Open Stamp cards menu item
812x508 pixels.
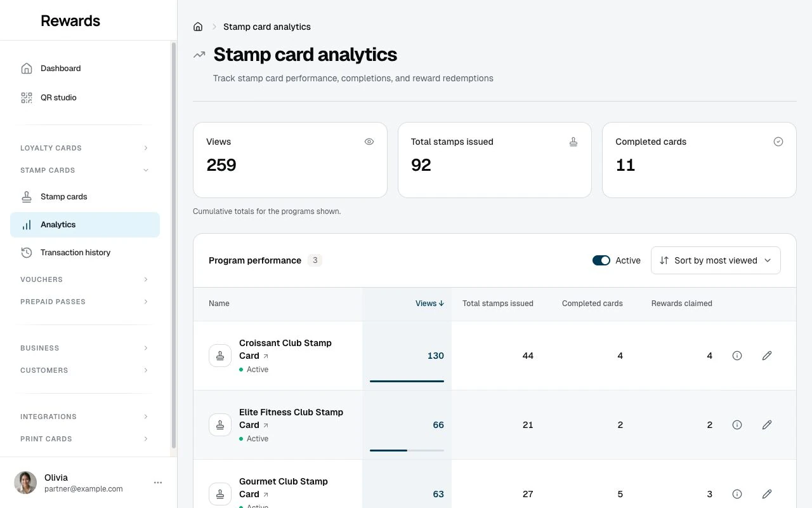click(85, 197)
